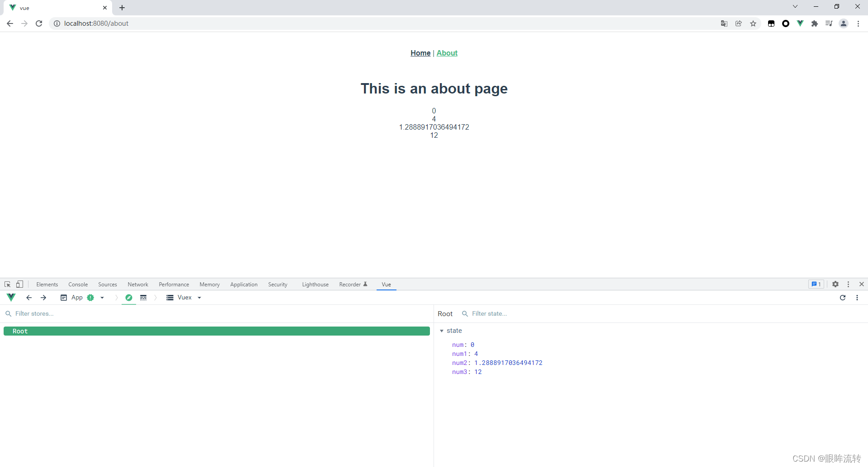Click the Vue devtools forward arrow
This screenshot has width=868, height=467.
coord(43,298)
